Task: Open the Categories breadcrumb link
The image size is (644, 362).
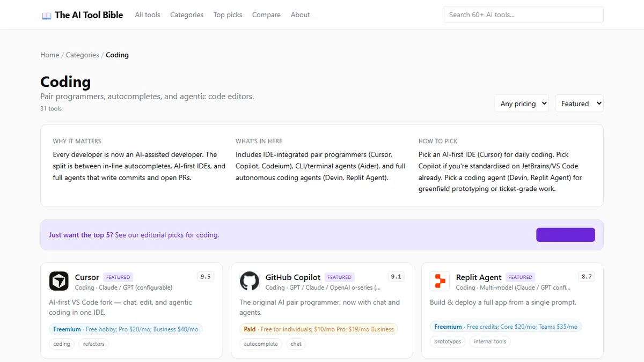Action: [x=83, y=55]
